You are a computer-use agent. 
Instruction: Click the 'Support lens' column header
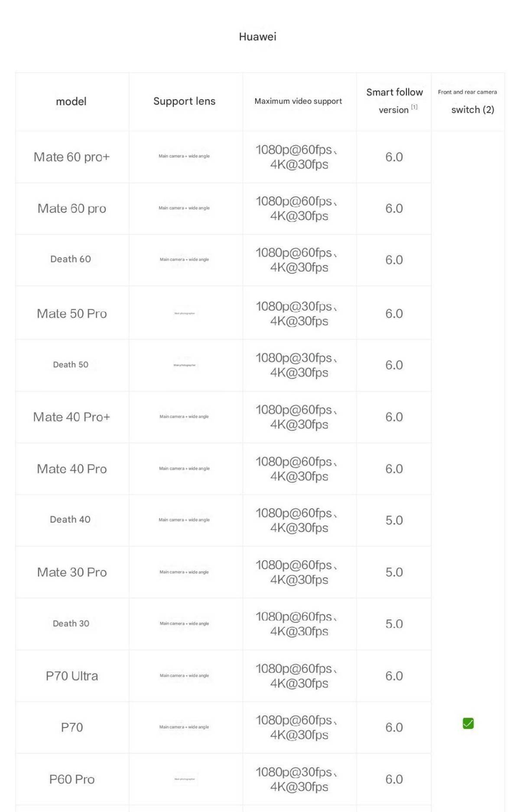pyautogui.click(x=184, y=101)
